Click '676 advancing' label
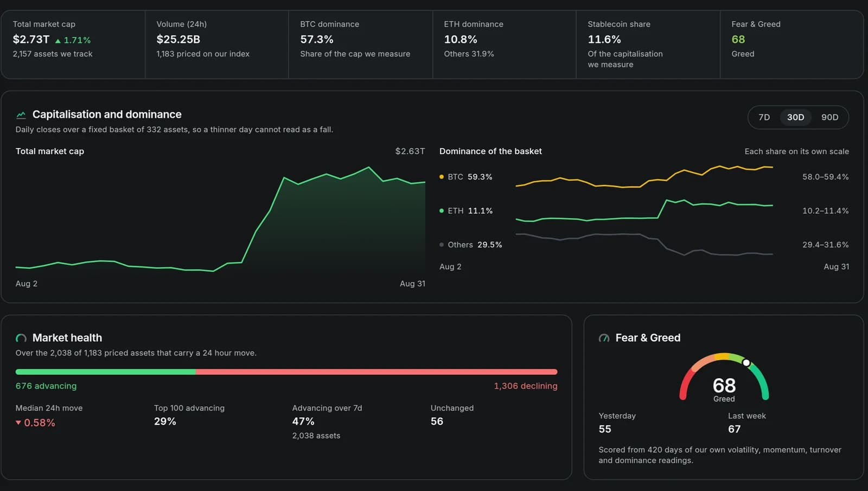The width and height of the screenshot is (868, 491). (x=46, y=386)
